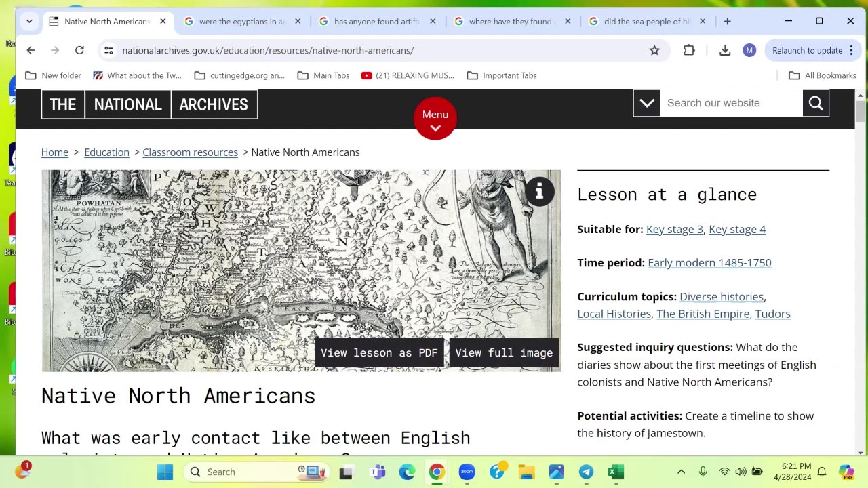Click View lesson as PDF

(x=379, y=352)
